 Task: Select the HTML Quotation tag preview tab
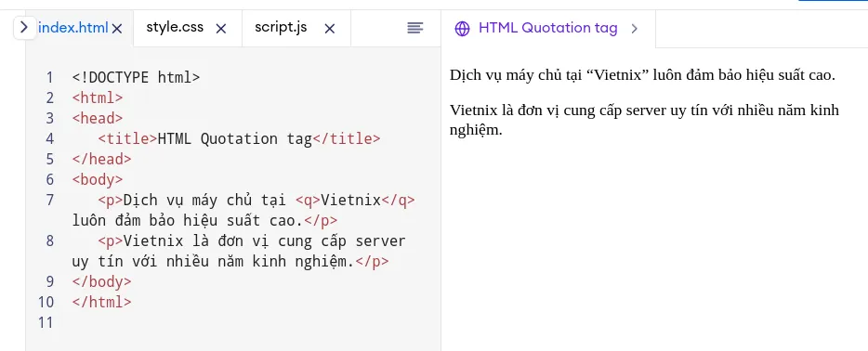(x=548, y=28)
